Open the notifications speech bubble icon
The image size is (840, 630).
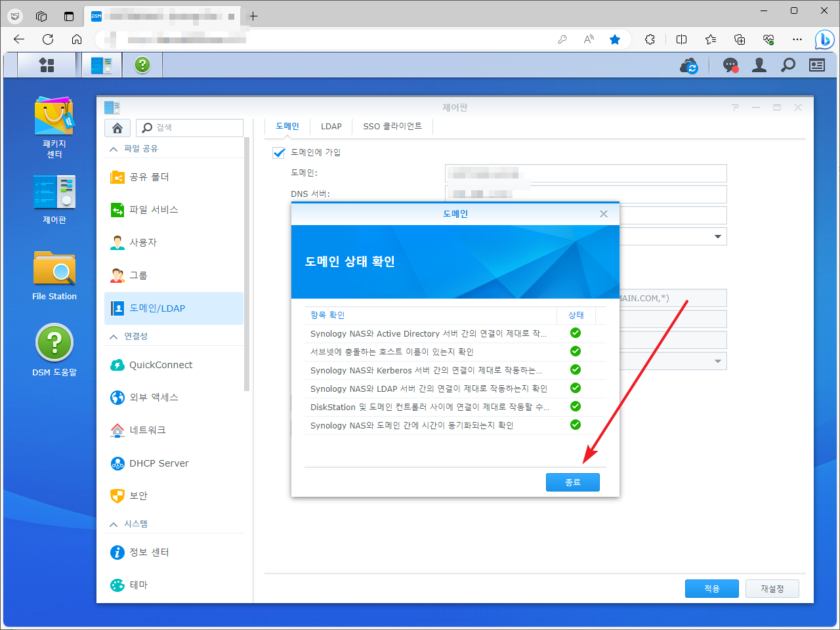[730, 66]
